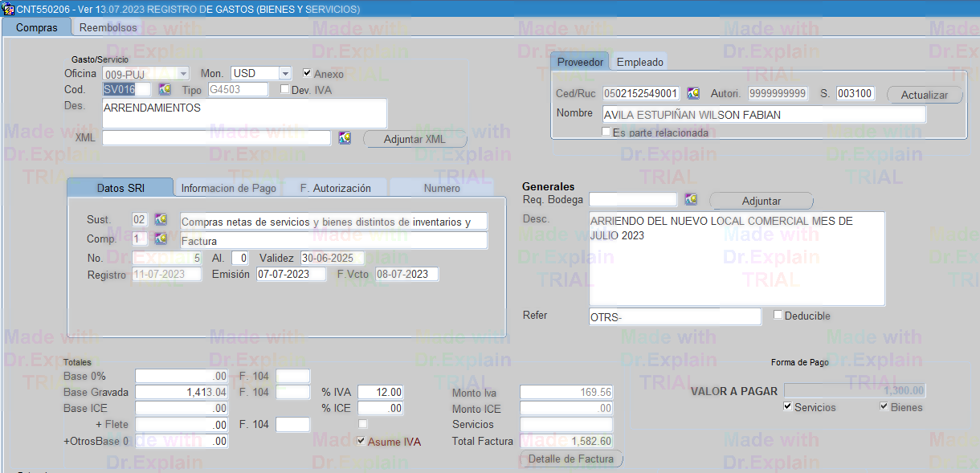Click browse icon beside the XML field

click(x=345, y=138)
